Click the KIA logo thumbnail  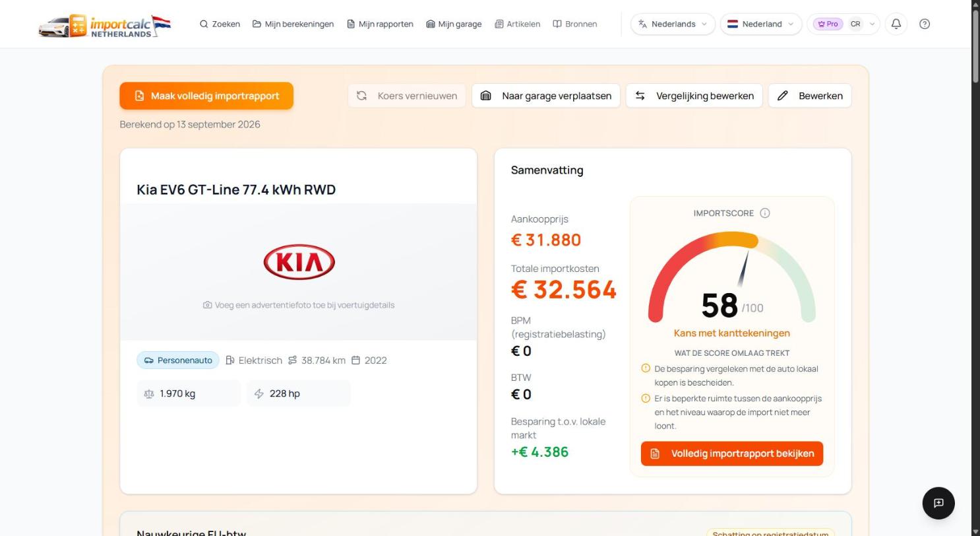[x=299, y=262]
